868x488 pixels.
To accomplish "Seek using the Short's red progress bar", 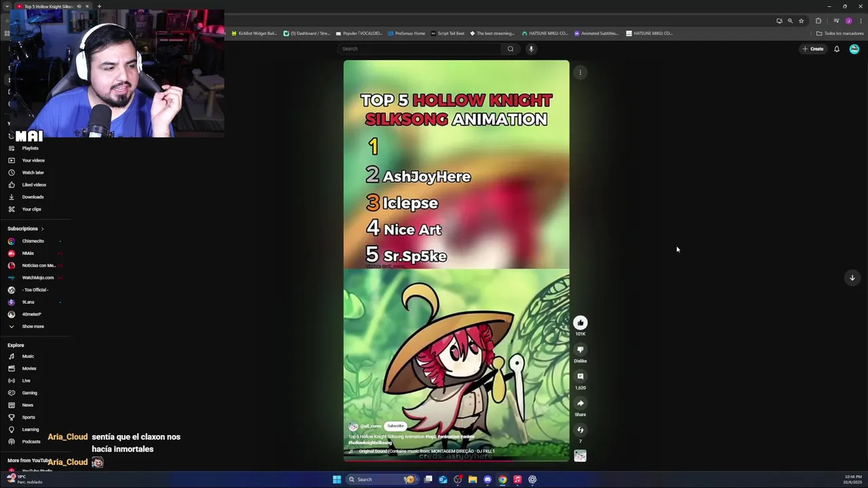I will 456,461.
